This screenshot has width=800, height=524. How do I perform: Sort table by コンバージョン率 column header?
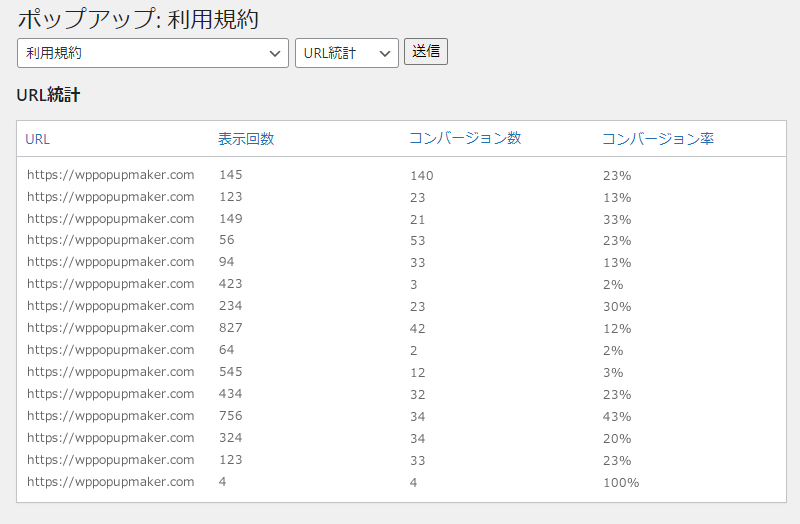(x=658, y=139)
